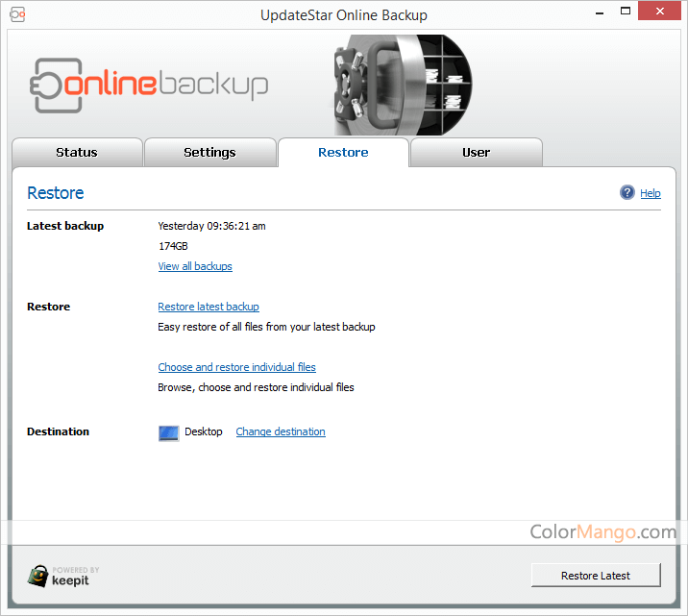
Task: Open Choose and restore individual files
Action: coord(237,367)
